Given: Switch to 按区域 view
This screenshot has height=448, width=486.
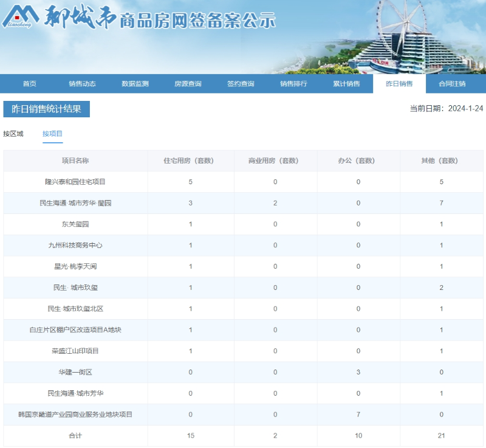Looking at the screenshot, I should (x=13, y=134).
